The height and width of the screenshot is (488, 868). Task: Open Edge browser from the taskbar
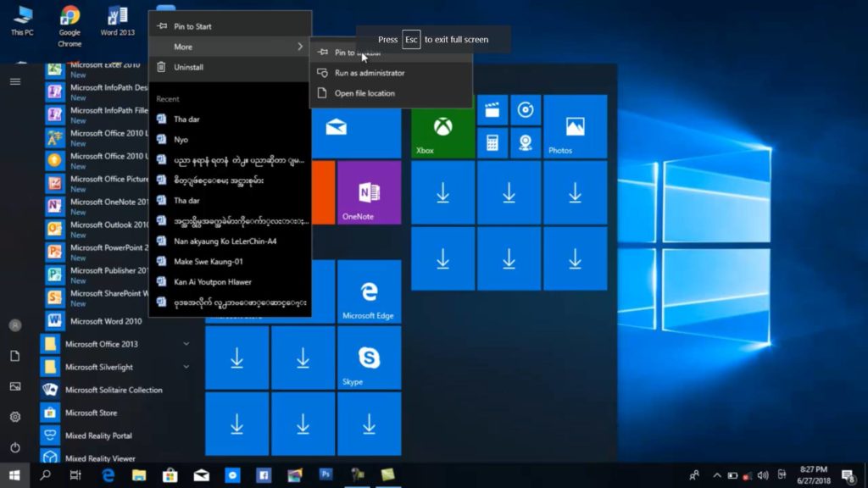pos(108,475)
